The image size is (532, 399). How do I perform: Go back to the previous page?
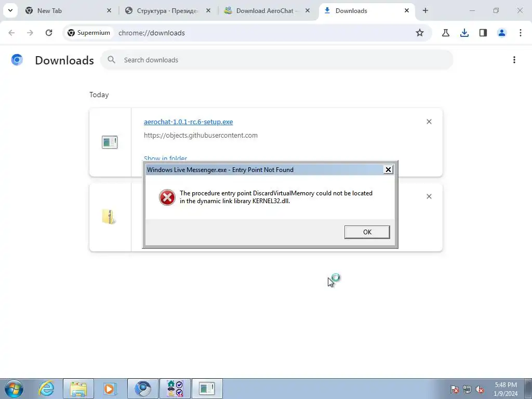[x=11, y=33]
